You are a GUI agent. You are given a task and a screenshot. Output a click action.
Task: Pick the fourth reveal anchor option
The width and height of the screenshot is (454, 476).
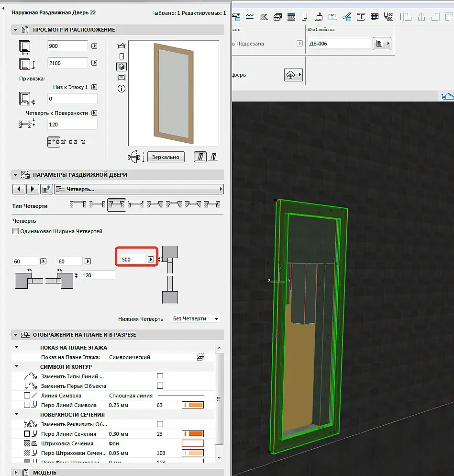[83, 142]
